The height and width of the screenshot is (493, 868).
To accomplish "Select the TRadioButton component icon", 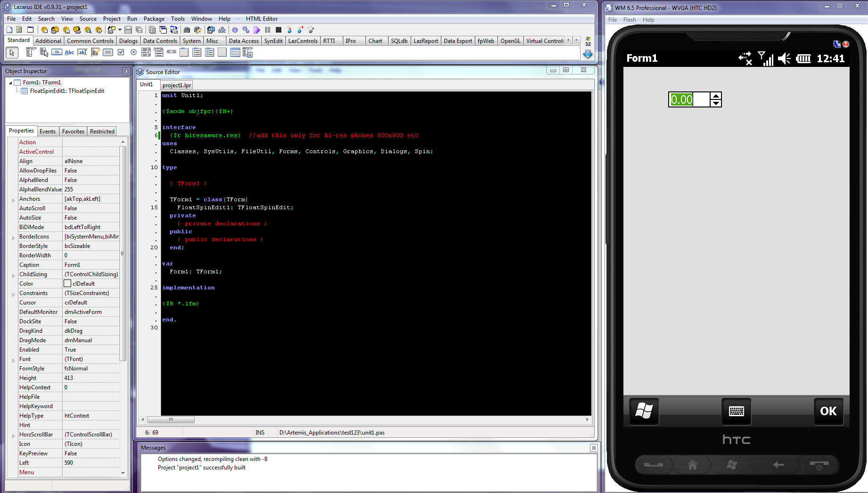I will 133,52.
